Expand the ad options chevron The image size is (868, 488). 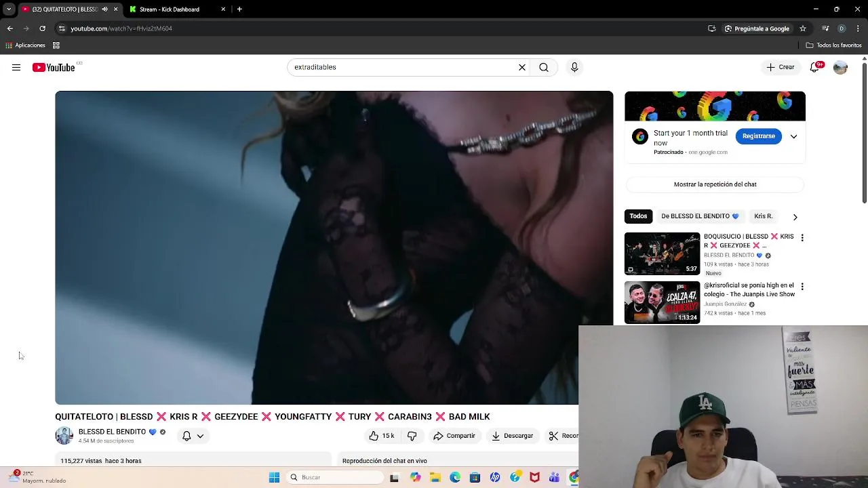point(793,136)
